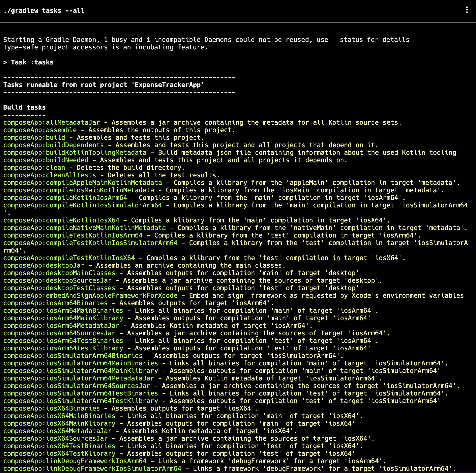Select the 'Starting a Gradle Daemon' message line
The width and height of the screenshot is (476, 473).
click(x=100, y=40)
